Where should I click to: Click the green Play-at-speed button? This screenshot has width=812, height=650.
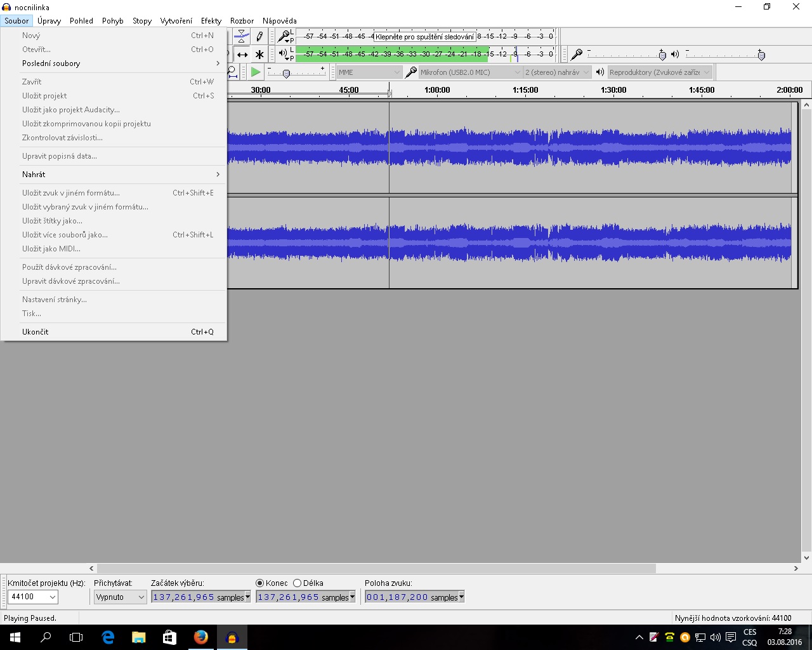(256, 72)
